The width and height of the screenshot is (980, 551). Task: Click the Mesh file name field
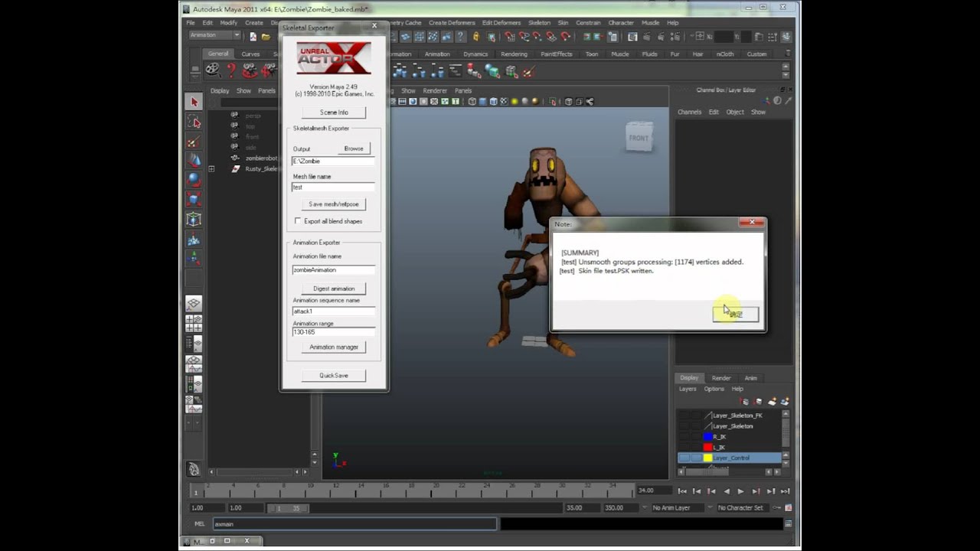tap(333, 187)
